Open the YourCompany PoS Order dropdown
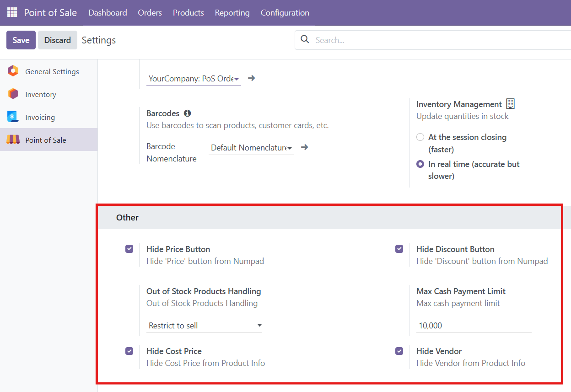Image resolution: width=571 pixels, height=392 pixels. pyautogui.click(x=194, y=79)
